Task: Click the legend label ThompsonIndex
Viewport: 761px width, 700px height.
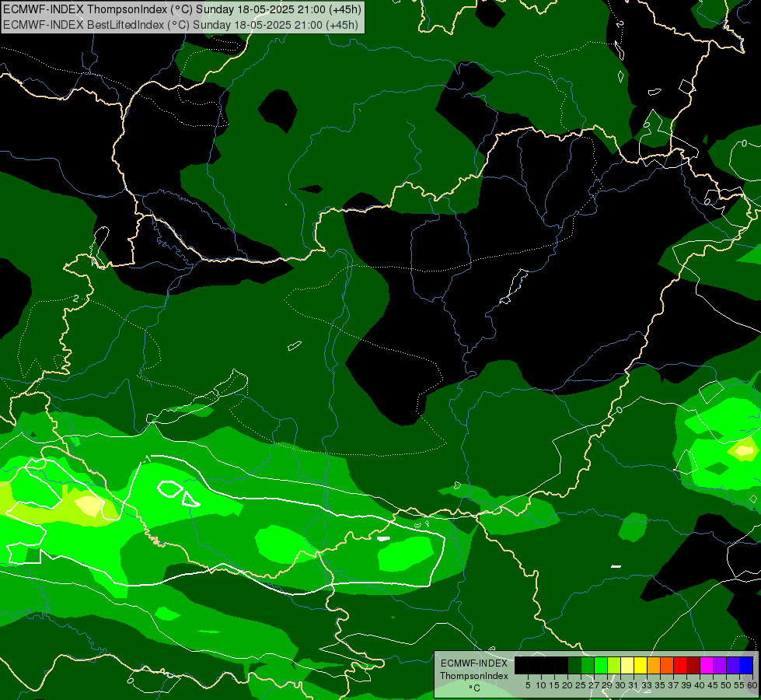Action: pyautogui.click(x=474, y=676)
